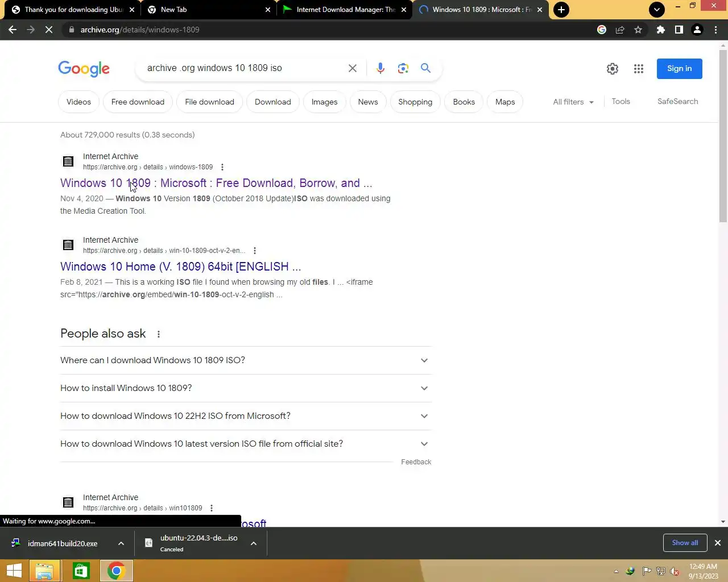Click the taskbar clock showing 12:49 AM
The width and height of the screenshot is (728, 582).
(703, 571)
